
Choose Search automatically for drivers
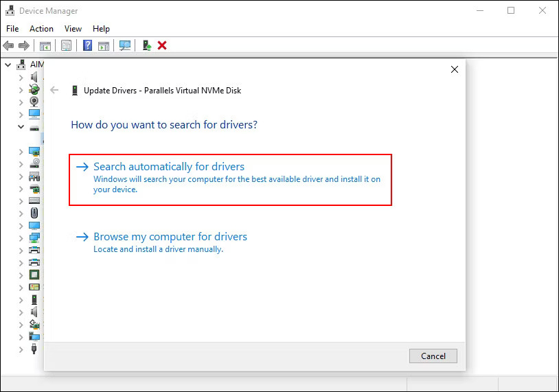tap(169, 167)
